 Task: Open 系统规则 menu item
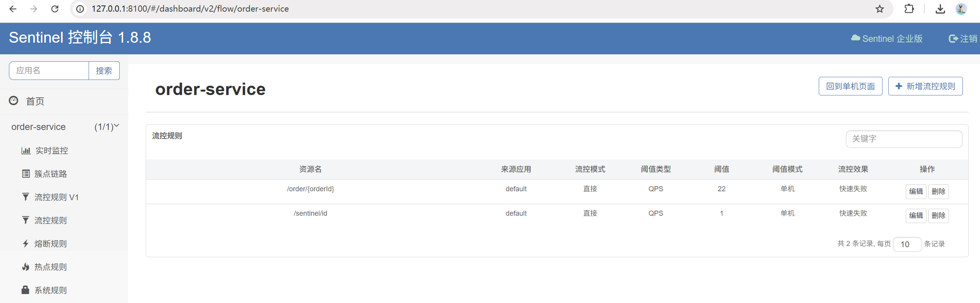pyautogui.click(x=51, y=291)
